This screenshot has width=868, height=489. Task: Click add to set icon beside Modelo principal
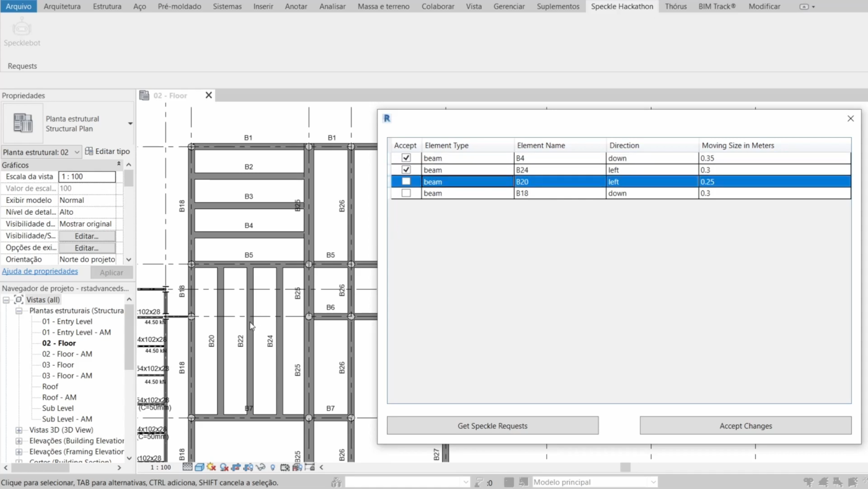(x=523, y=482)
